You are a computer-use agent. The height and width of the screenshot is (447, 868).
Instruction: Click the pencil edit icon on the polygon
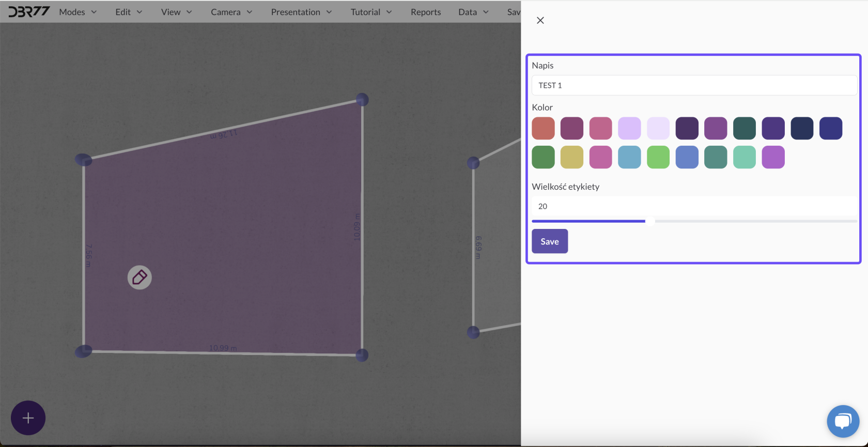coord(139,278)
